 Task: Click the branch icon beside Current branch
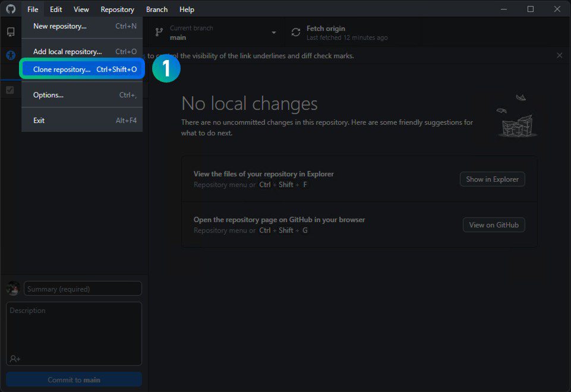click(x=159, y=33)
